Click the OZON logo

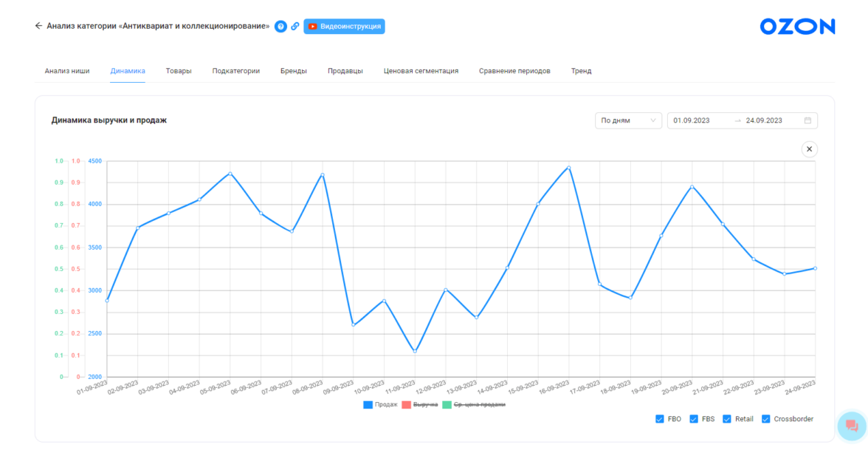797,27
